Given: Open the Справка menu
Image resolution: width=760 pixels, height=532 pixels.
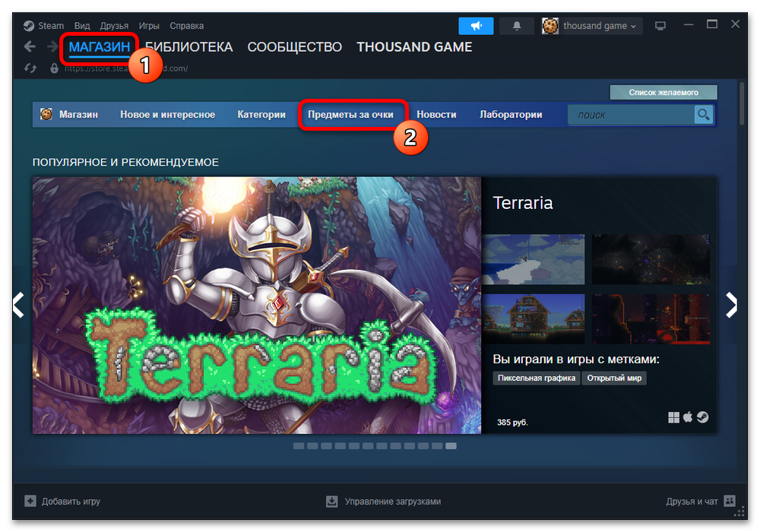Looking at the screenshot, I should (x=187, y=26).
